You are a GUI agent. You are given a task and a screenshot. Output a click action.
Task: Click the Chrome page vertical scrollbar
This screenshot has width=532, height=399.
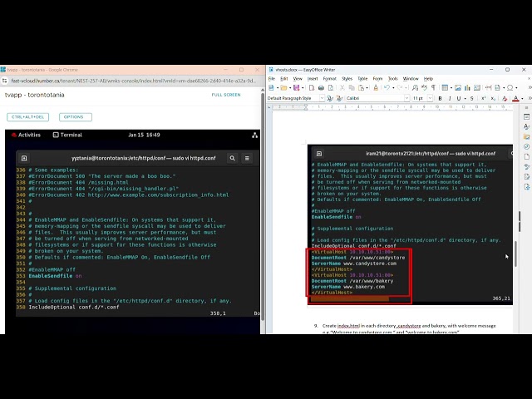(x=263, y=205)
